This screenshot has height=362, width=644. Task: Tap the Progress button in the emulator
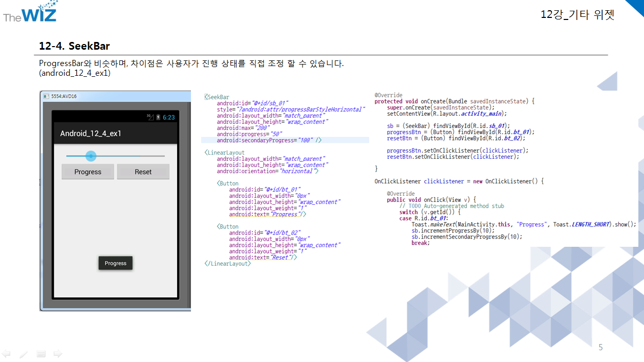(88, 172)
